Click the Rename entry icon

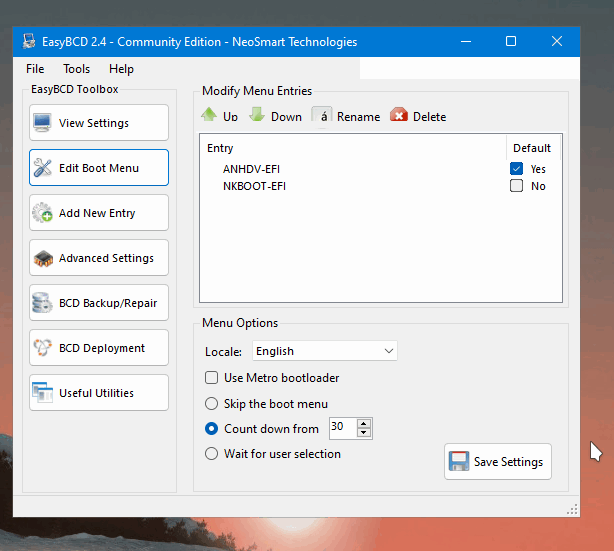point(322,115)
